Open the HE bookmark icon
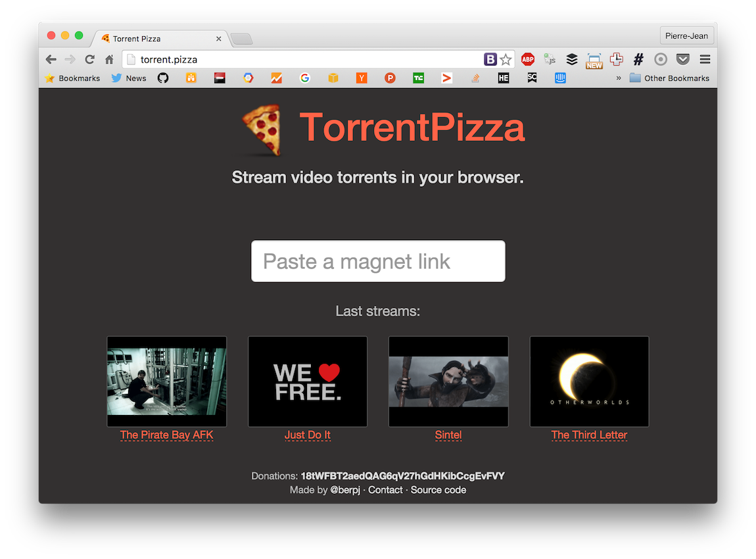 504,78
